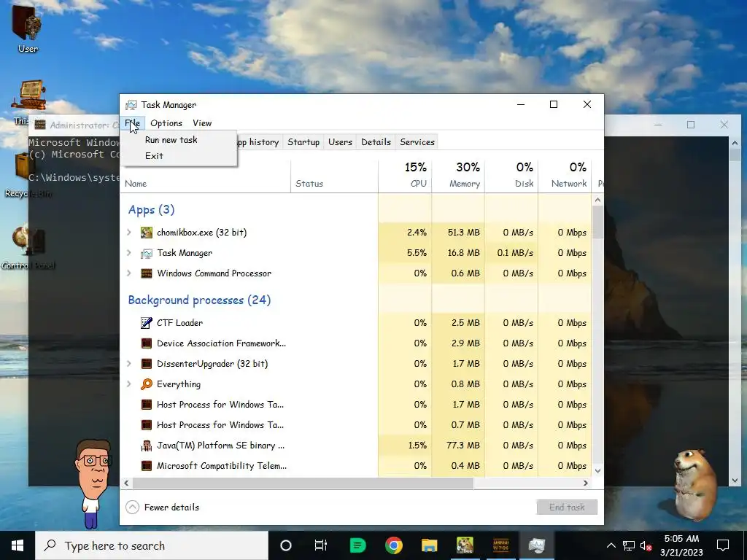Switch to the Startup tab
The image size is (747, 560).
[x=303, y=142]
